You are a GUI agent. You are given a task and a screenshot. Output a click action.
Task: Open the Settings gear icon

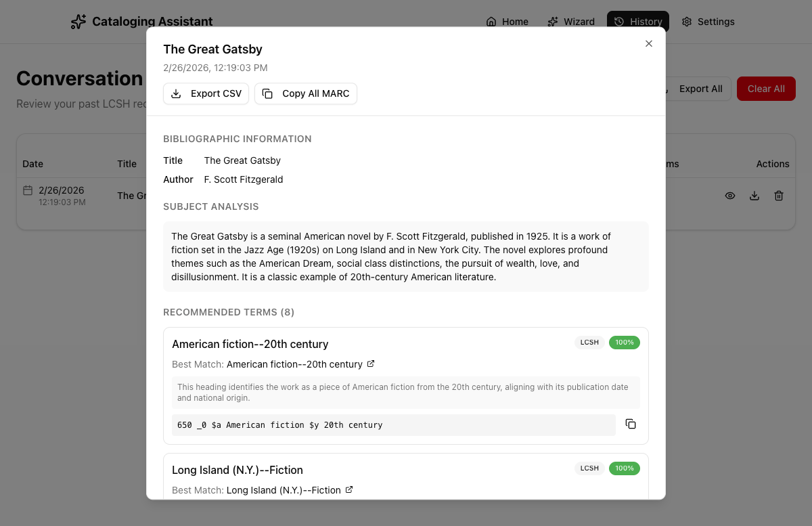[x=686, y=21]
